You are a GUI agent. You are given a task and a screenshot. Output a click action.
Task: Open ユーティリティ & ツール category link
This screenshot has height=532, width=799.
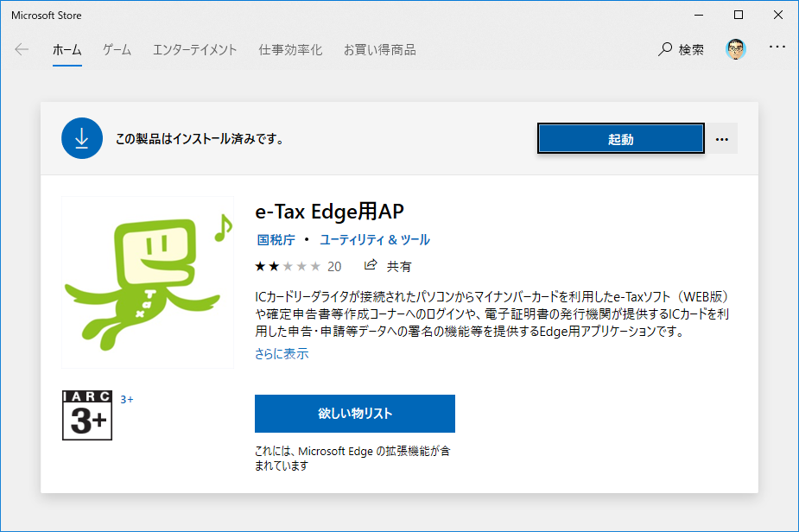coord(375,239)
